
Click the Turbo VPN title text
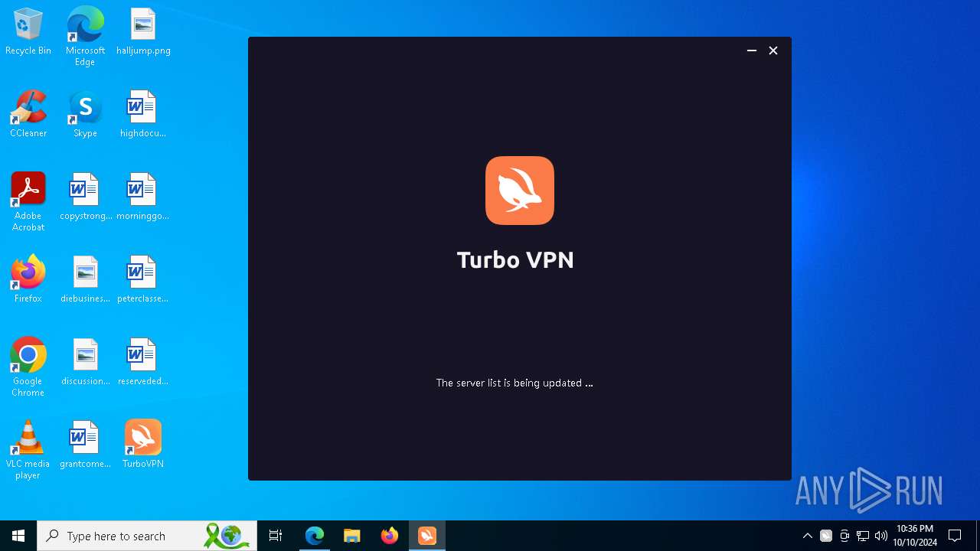click(515, 259)
